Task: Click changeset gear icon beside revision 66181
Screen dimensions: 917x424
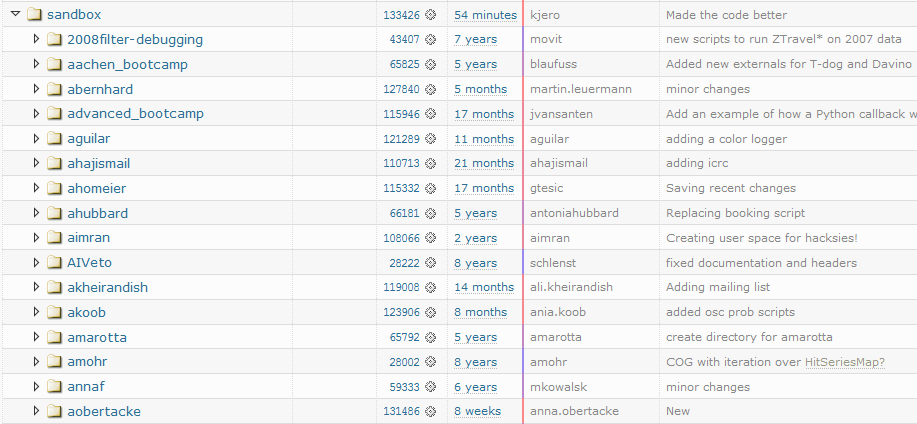Action: tap(431, 213)
